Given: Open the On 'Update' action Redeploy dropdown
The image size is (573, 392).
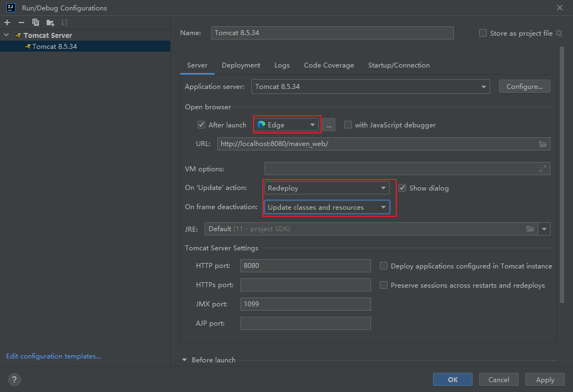Looking at the screenshot, I should pyautogui.click(x=327, y=188).
